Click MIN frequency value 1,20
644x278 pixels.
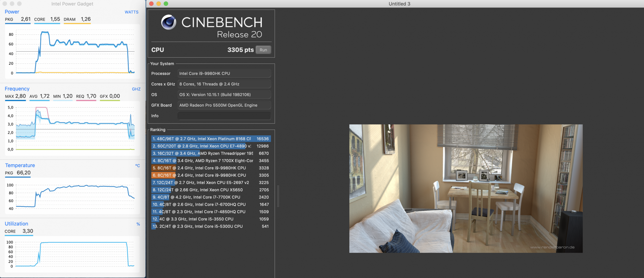(68, 96)
